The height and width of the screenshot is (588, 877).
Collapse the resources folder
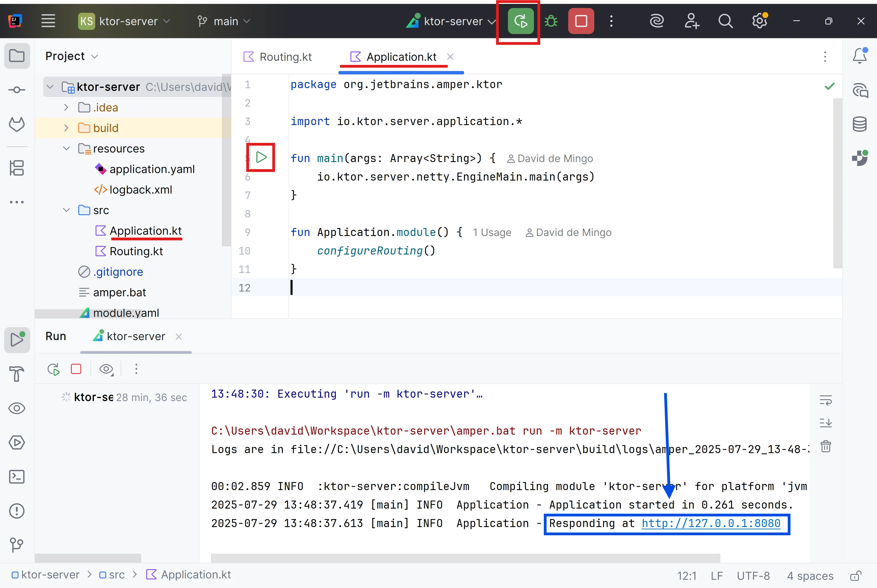coord(66,149)
